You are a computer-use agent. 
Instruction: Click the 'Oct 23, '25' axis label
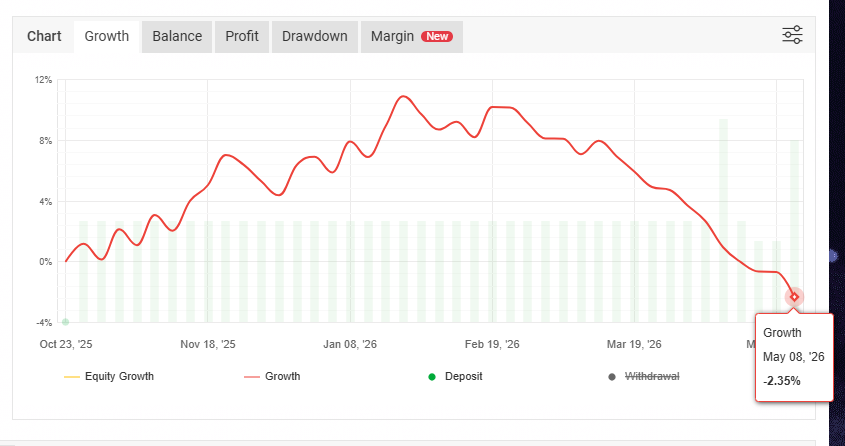66,345
